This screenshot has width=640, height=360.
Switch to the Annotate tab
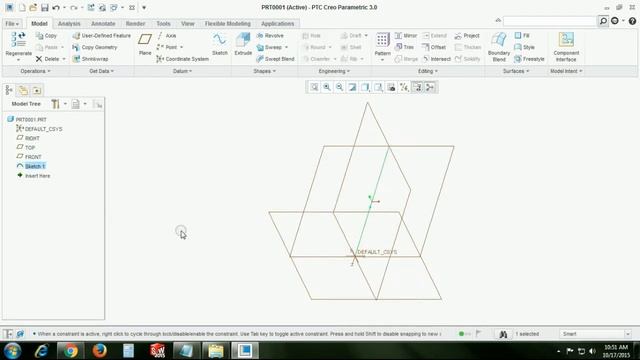[103, 24]
